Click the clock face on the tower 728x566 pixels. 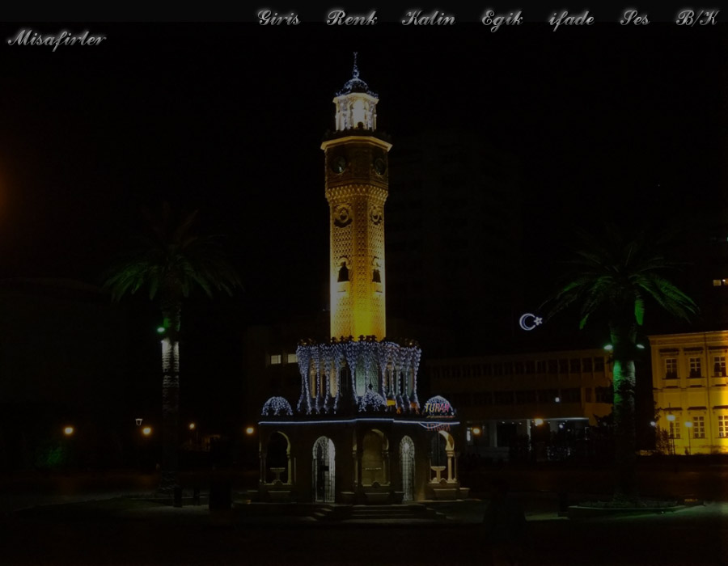(x=339, y=164)
